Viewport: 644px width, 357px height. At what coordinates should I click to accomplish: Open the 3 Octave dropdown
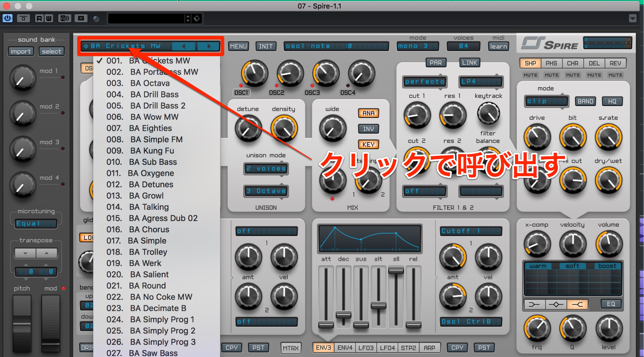pos(266,191)
